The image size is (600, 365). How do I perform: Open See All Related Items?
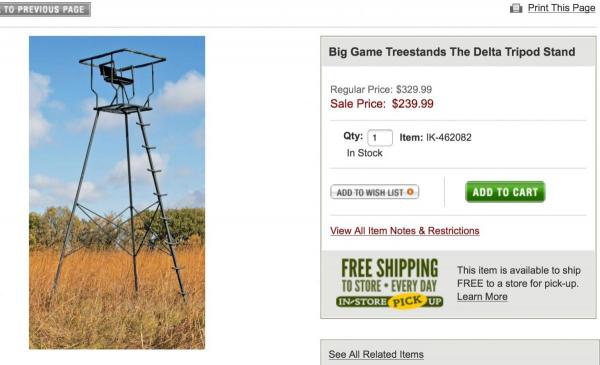click(x=376, y=355)
